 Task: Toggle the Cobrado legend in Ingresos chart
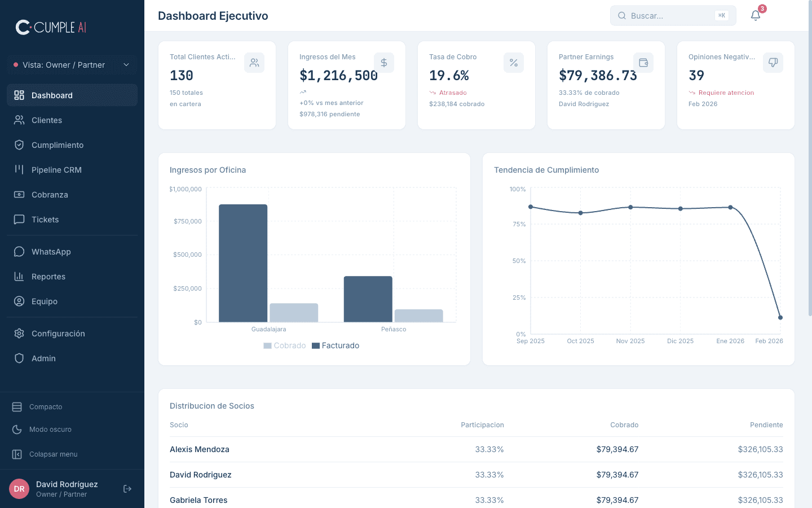tap(285, 345)
